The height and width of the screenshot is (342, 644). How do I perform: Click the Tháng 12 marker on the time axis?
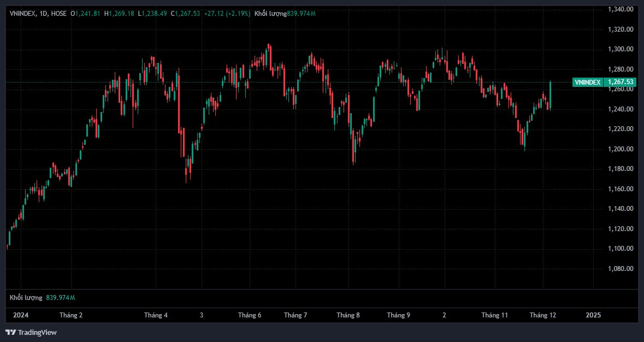542,315
